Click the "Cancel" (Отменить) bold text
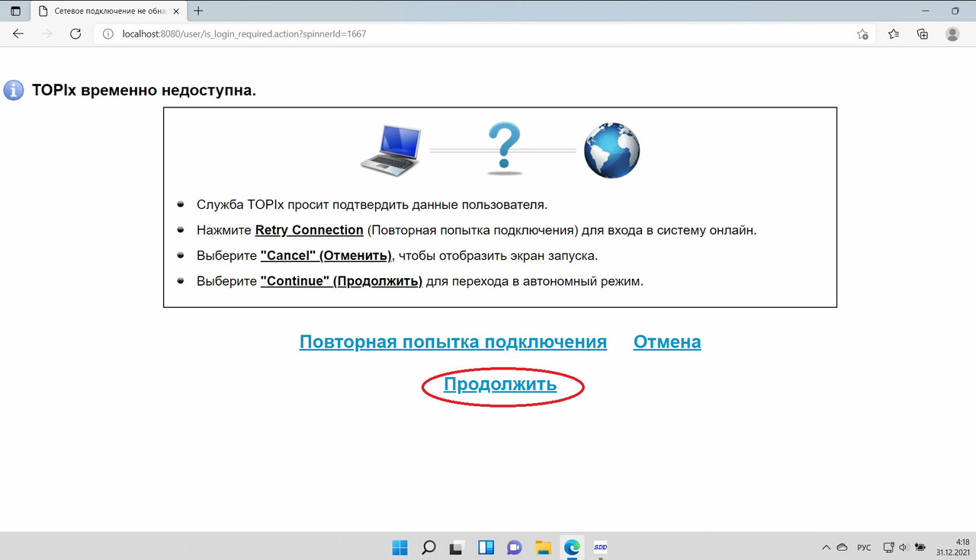 coord(326,255)
